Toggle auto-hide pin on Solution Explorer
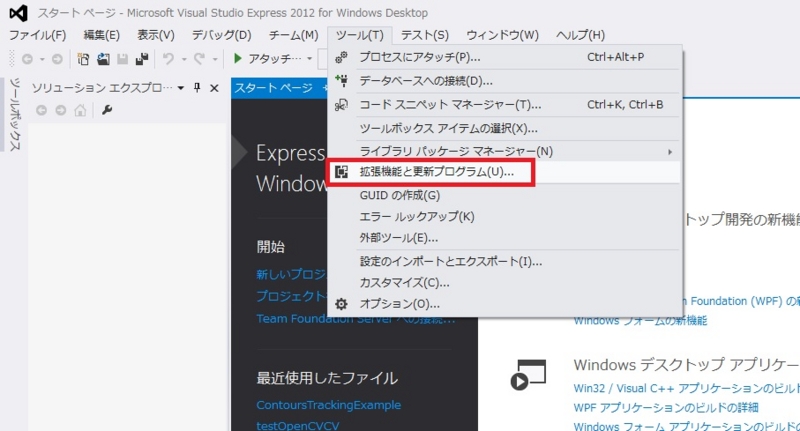Viewport: 800px width, 431px height. tap(197, 88)
